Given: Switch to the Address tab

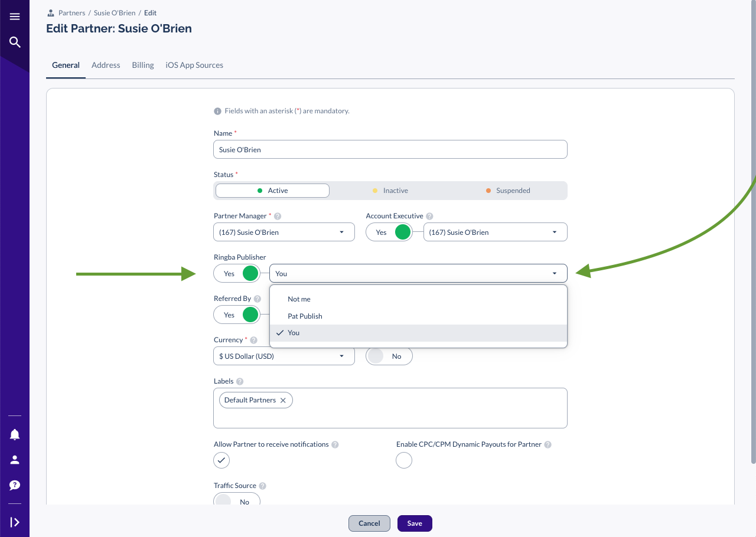Looking at the screenshot, I should click(x=106, y=65).
